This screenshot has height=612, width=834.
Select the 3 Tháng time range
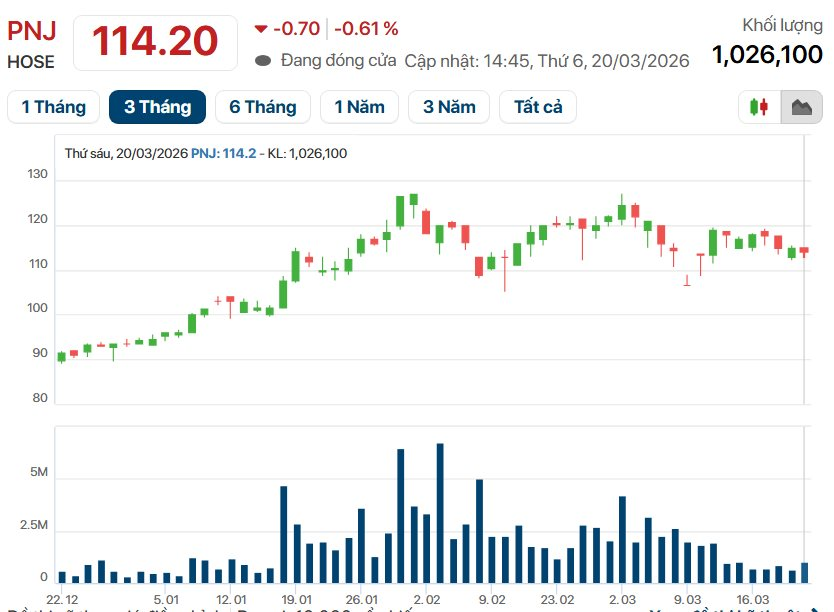157,107
